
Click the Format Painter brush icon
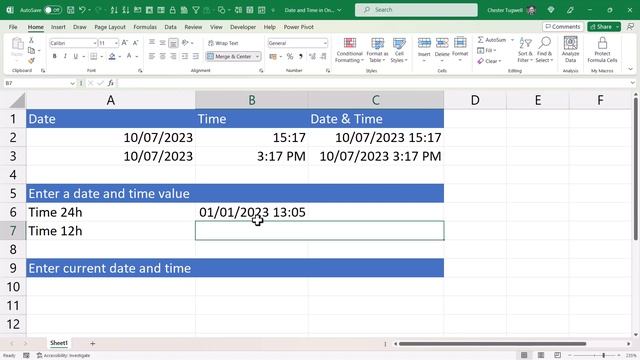(31, 61)
